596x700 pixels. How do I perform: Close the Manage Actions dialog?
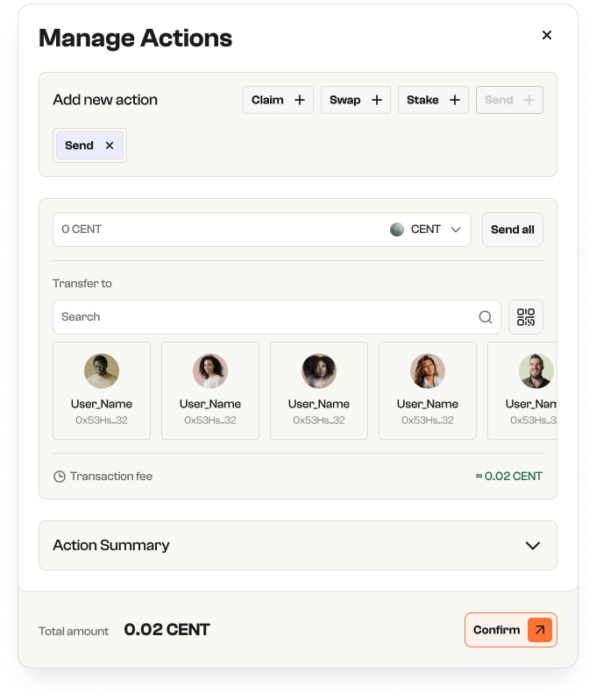[546, 35]
